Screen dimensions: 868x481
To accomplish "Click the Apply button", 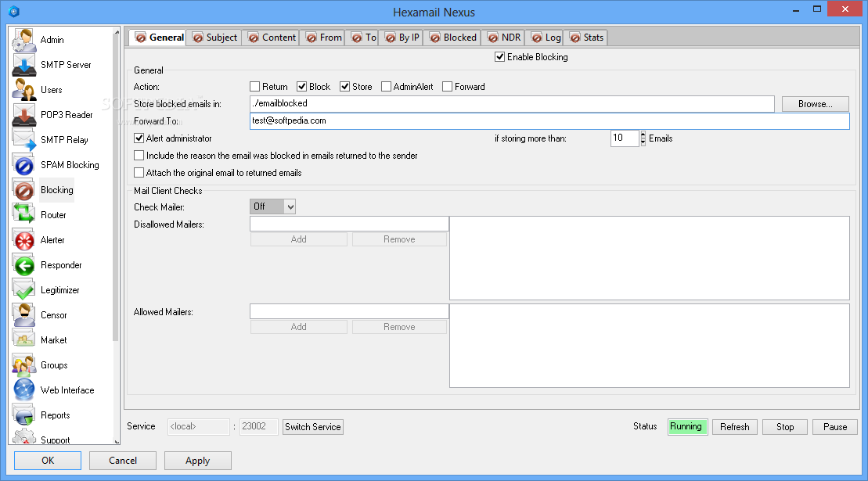I will pos(197,461).
